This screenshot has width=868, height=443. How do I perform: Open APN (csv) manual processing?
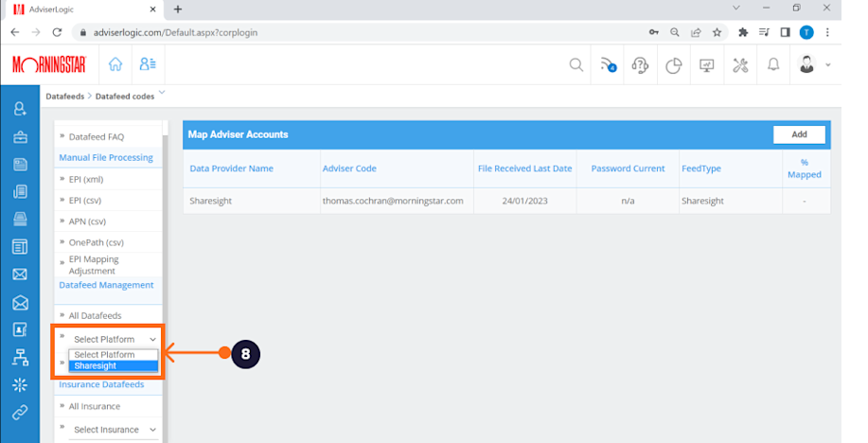tap(87, 221)
